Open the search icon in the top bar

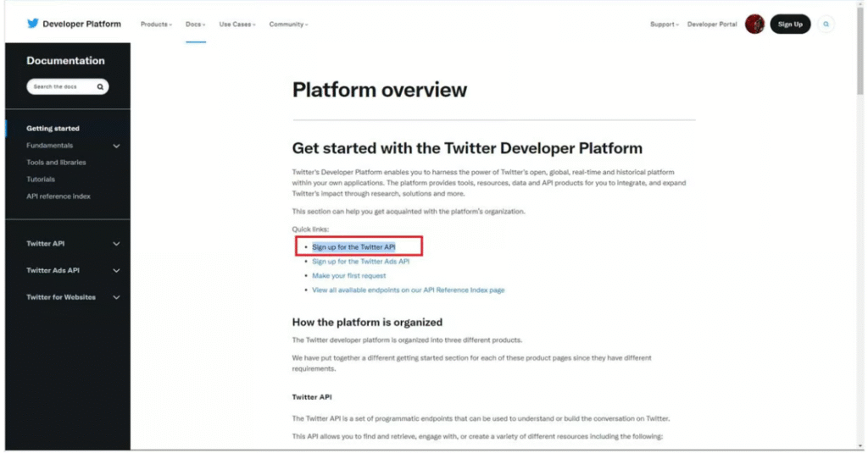(826, 24)
